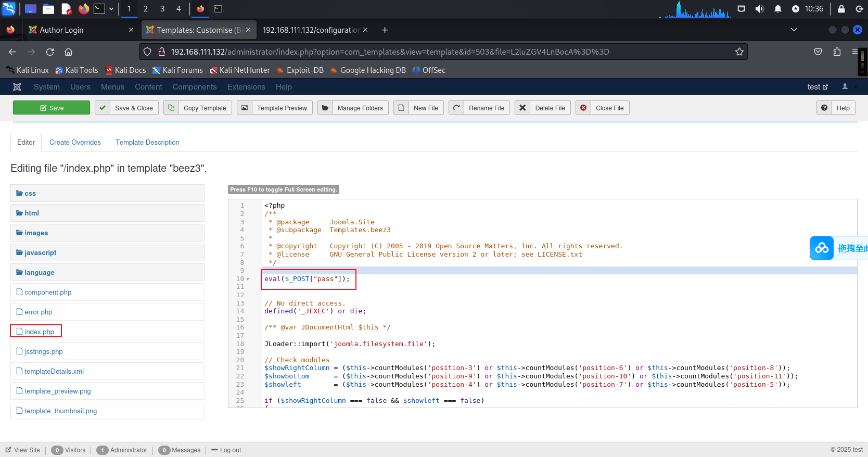Open the Components menu
This screenshot has width=868, height=457.
(195, 87)
